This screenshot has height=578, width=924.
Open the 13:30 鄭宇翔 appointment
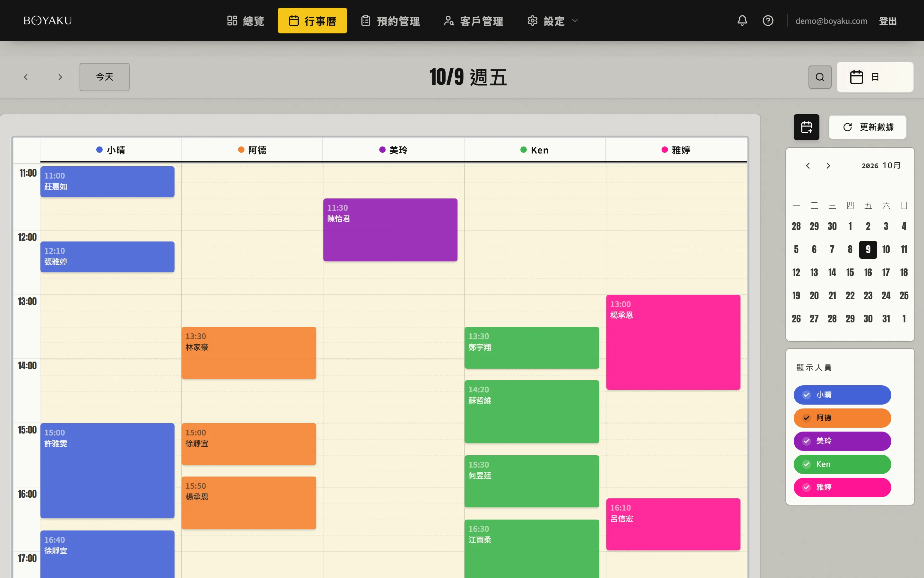point(532,348)
